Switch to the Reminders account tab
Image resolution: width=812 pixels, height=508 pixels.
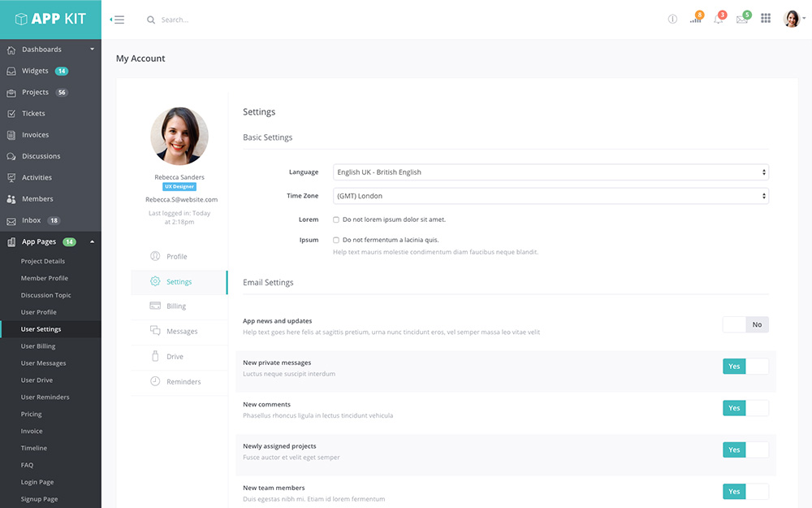point(183,382)
